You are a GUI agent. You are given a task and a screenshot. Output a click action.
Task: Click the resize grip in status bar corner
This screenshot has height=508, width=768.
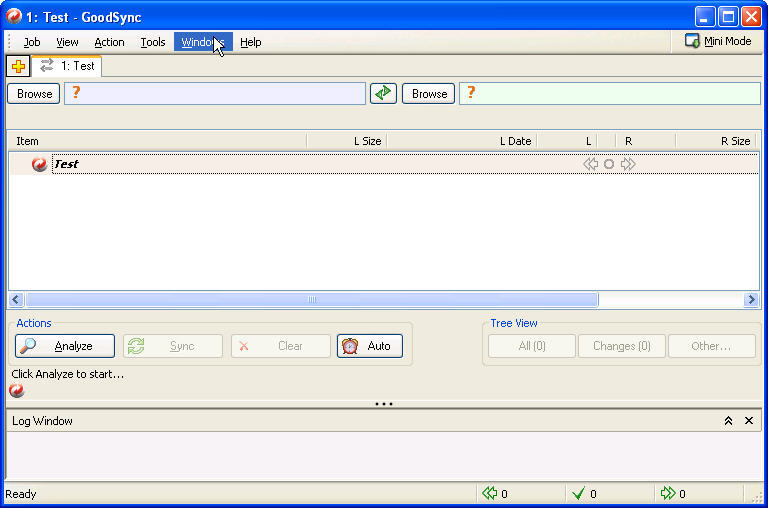tap(755, 497)
